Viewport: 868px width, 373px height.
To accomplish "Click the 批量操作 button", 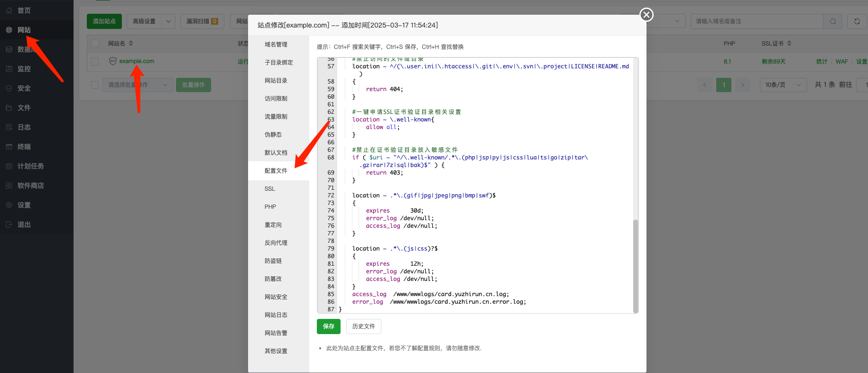I will pyautogui.click(x=194, y=85).
